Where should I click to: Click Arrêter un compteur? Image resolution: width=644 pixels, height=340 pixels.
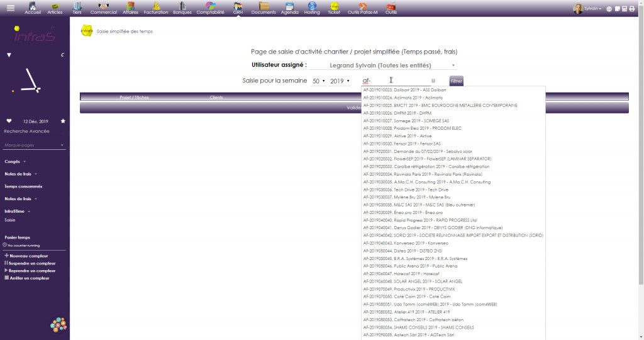26,278
